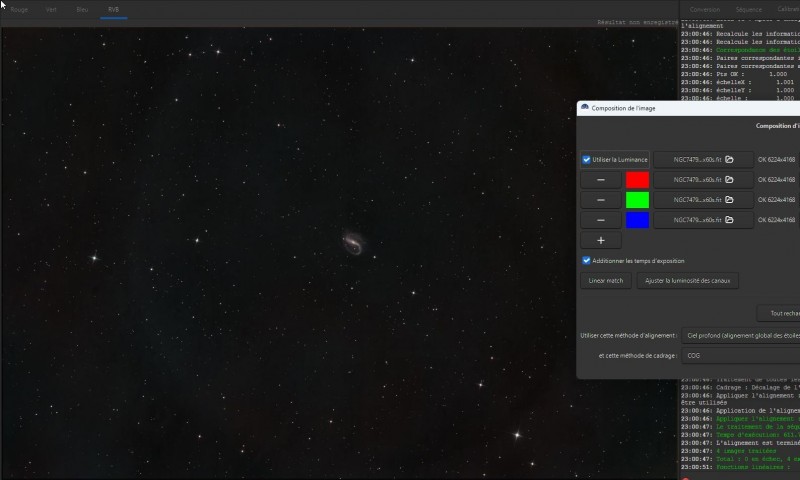The image size is (800, 480).
Task: Open the COG framing method dropdown
Action: (741, 356)
